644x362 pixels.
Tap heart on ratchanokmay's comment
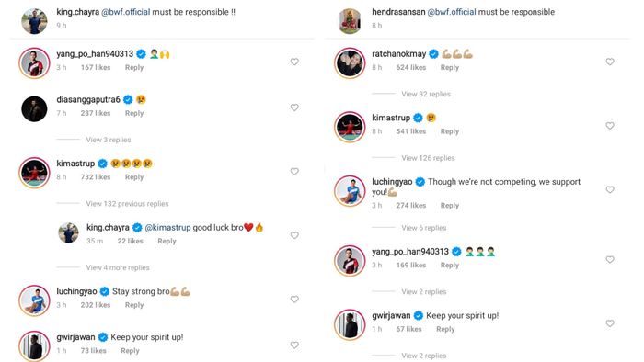[x=610, y=62]
